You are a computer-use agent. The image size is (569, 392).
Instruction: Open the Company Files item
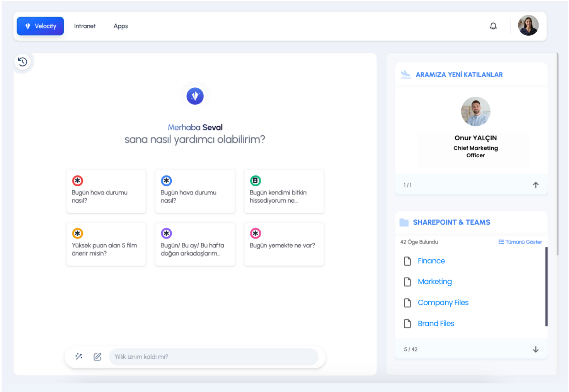443,303
